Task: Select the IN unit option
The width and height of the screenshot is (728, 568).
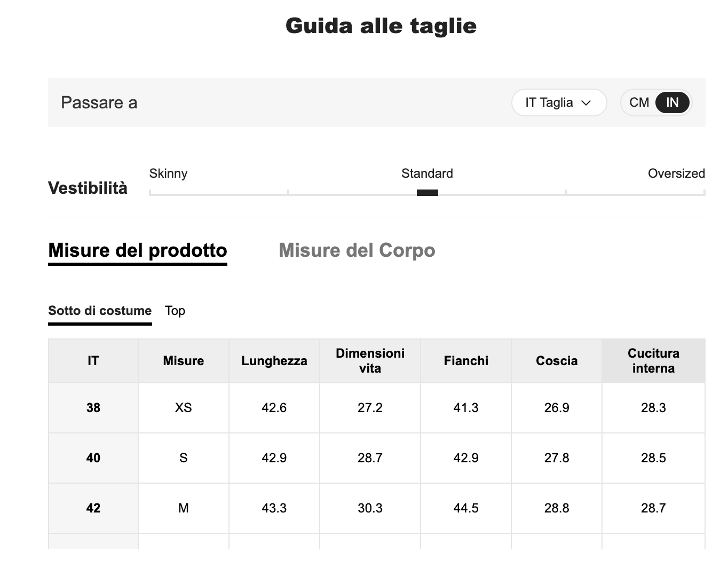Action: pyautogui.click(x=672, y=102)
